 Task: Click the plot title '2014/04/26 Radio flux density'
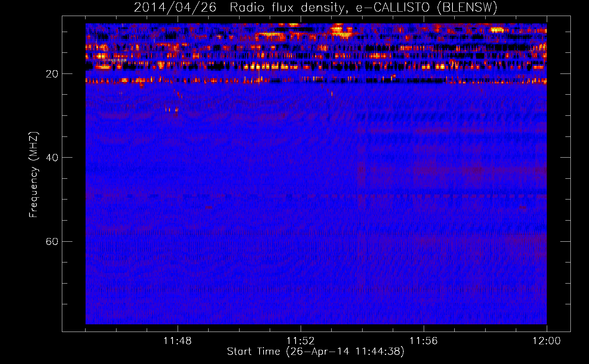click(316, 8)
